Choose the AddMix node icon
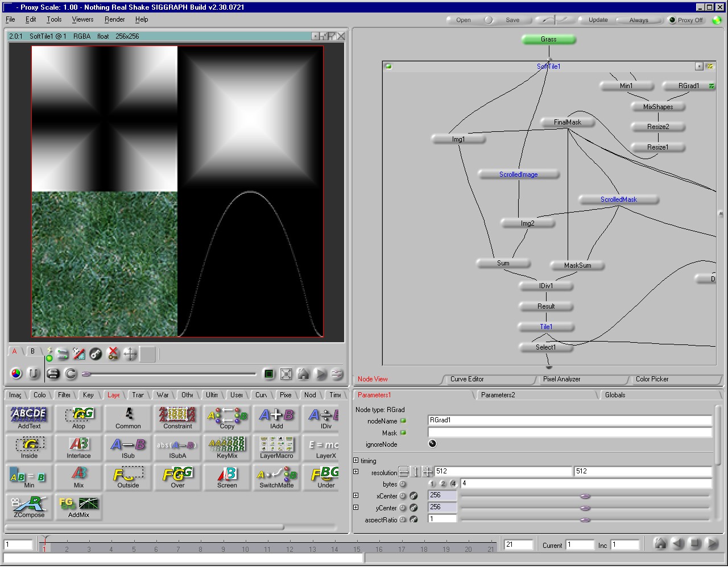 (78, 506)
